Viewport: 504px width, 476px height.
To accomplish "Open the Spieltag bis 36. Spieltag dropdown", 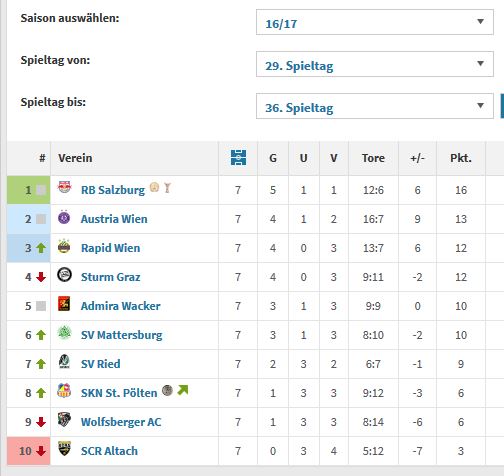I will [x=375, y=106].
